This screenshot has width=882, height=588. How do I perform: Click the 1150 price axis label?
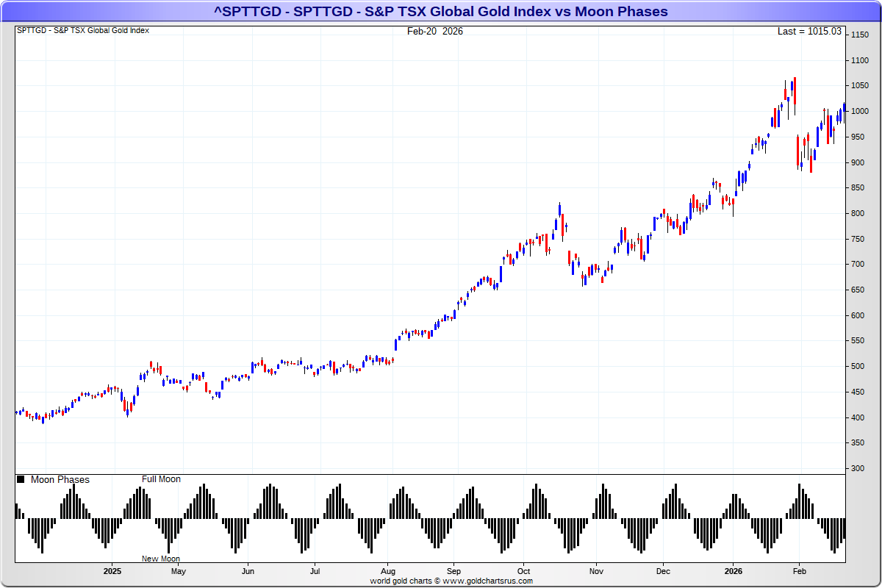[860, 35]
